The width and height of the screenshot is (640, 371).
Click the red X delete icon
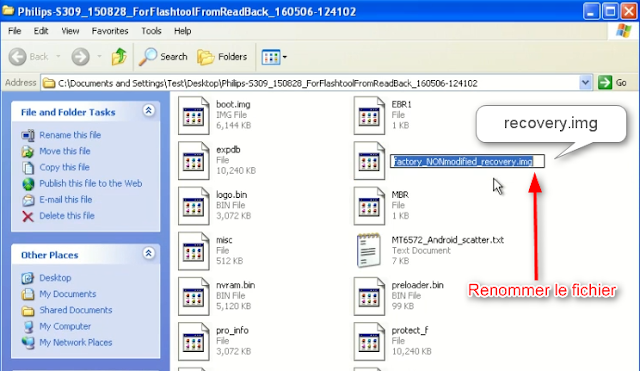[28, 216]
